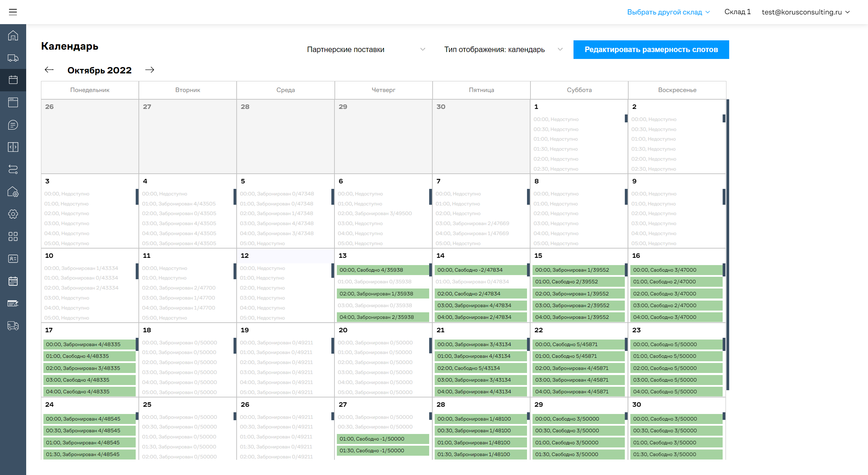Open the chat messages sidebar icon
Screen dimensions: 868x475
click(x=13, y=125)
